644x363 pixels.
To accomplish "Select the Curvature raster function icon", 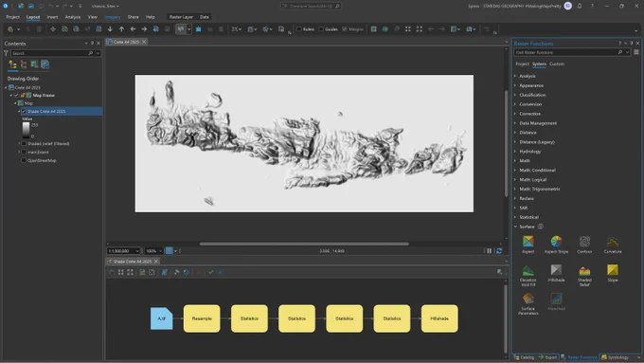I will [613, 242].
